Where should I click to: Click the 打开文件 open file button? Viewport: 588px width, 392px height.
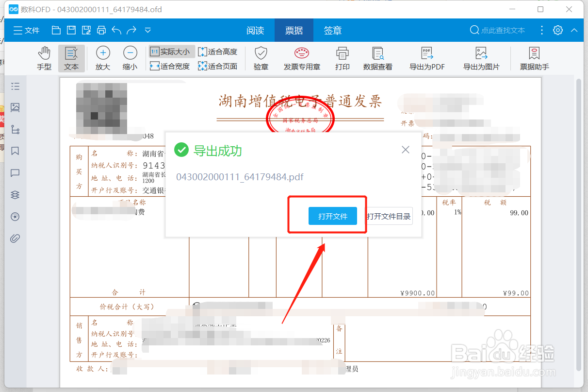pos(333,216)
